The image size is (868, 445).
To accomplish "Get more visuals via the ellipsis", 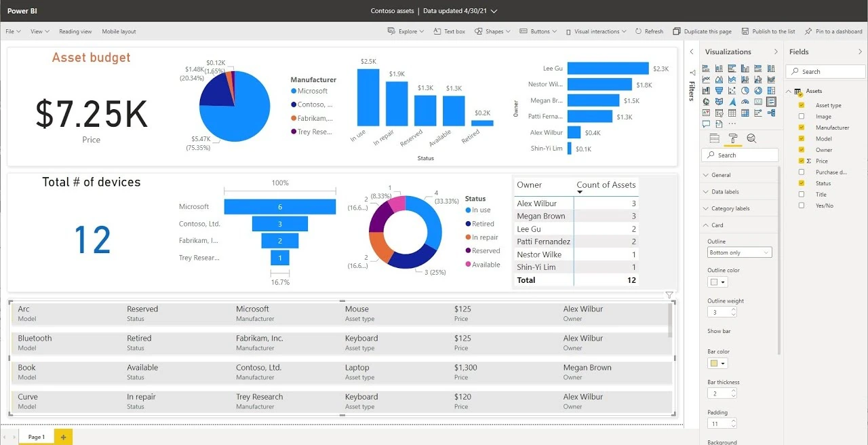I will pyautogui.click(x=732, y=124).
